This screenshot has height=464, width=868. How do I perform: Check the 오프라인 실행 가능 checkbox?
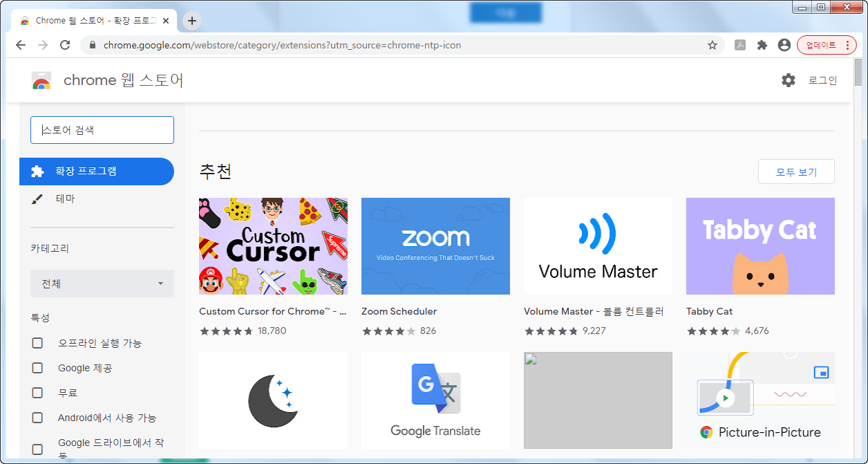click(x=37, y=343)
